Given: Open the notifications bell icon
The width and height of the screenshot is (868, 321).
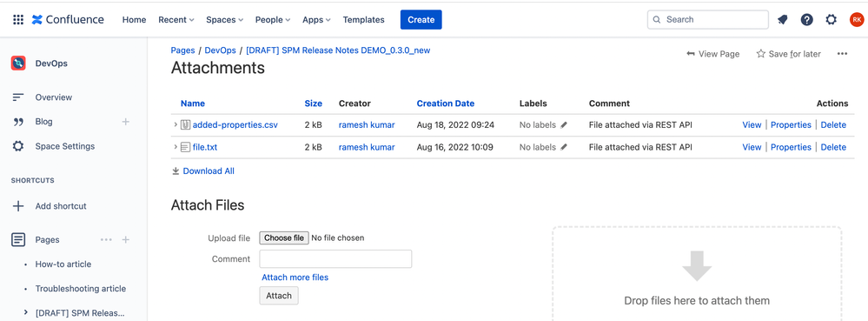Looking at the screenshot, I should pos(782,19).
